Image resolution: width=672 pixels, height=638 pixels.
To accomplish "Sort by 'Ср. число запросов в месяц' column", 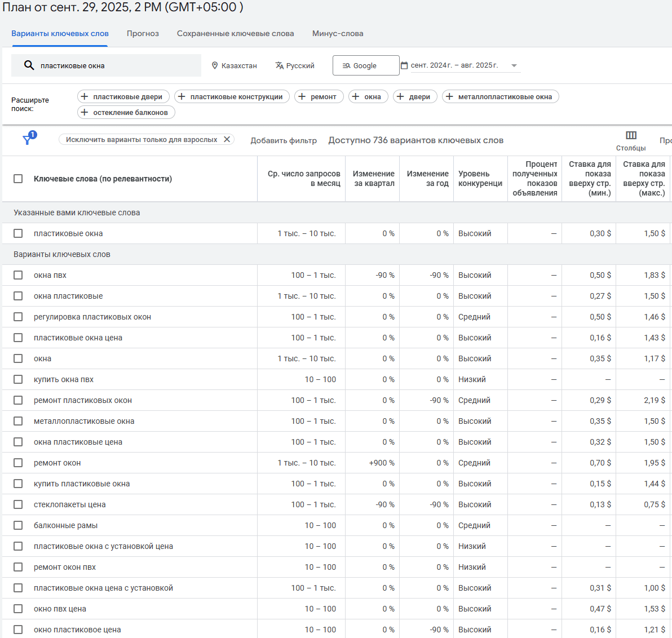I will (x=304, y=179).
